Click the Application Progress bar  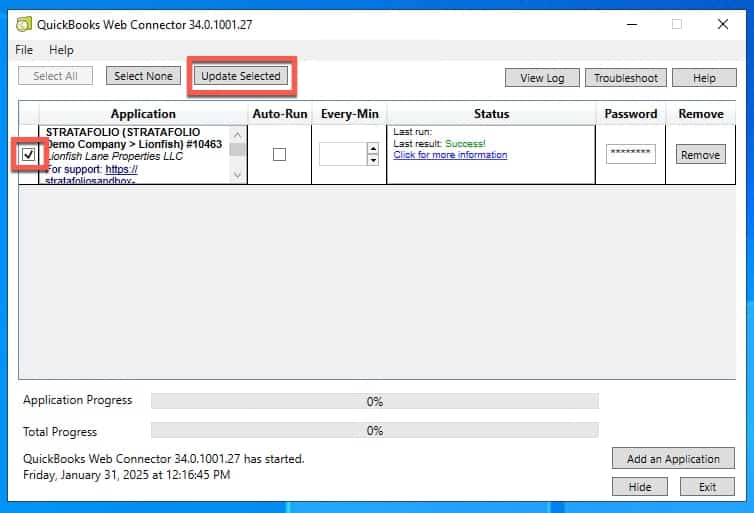point(375,401)
